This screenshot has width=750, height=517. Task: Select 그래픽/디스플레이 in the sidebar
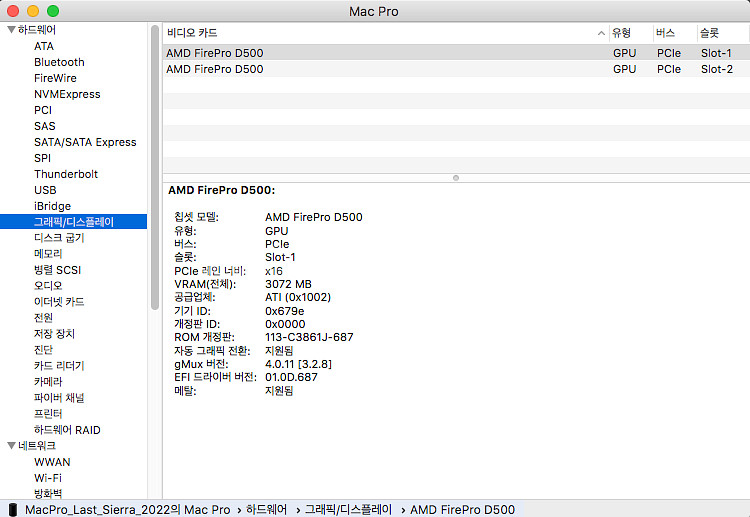coord(74,222)
